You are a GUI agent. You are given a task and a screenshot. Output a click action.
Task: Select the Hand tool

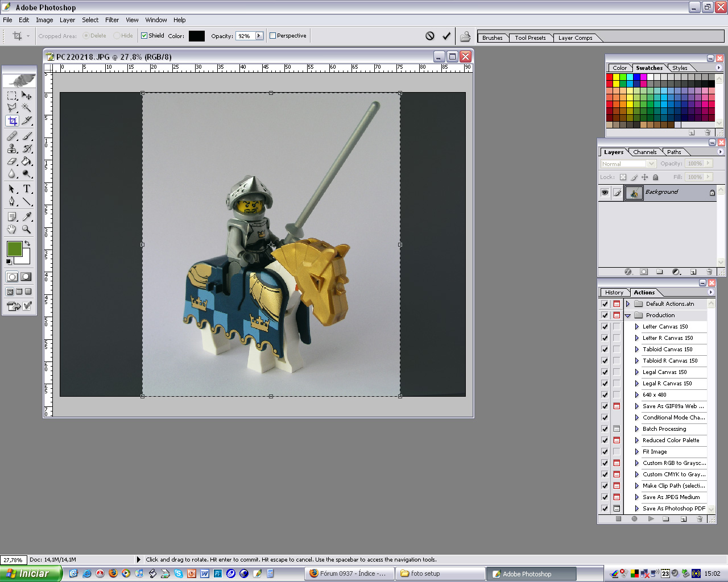(12, 229)
